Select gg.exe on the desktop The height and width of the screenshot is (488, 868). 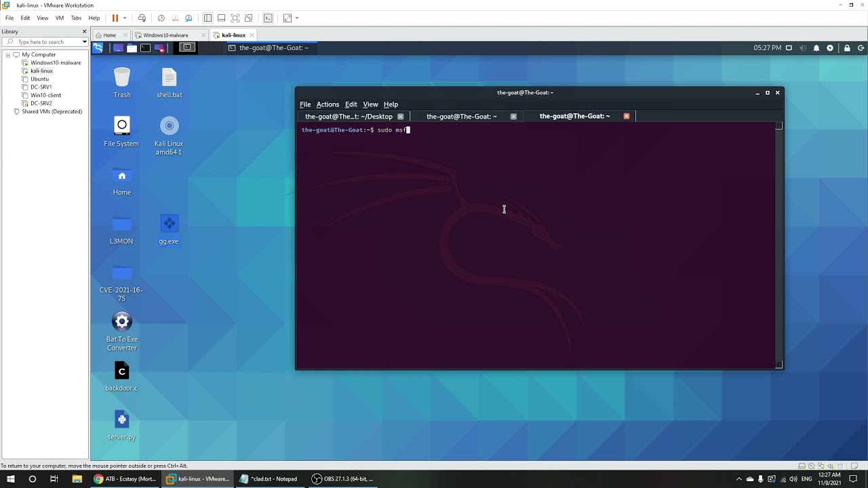(169, 229)
